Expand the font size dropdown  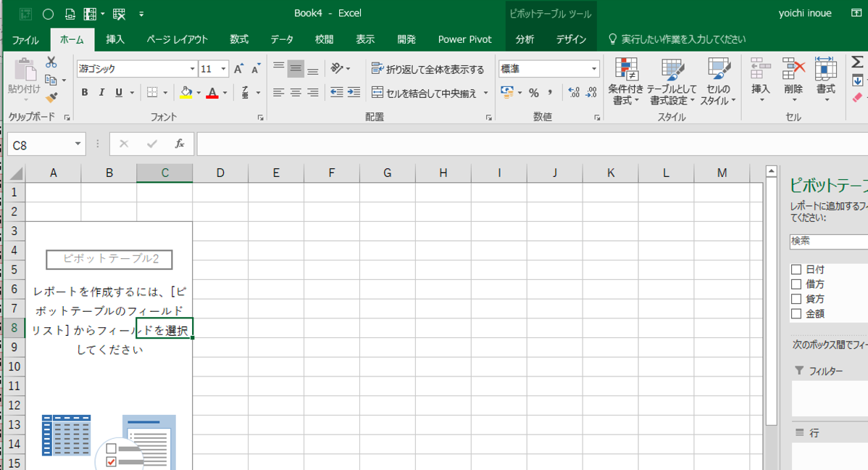[x=223, y=69]
